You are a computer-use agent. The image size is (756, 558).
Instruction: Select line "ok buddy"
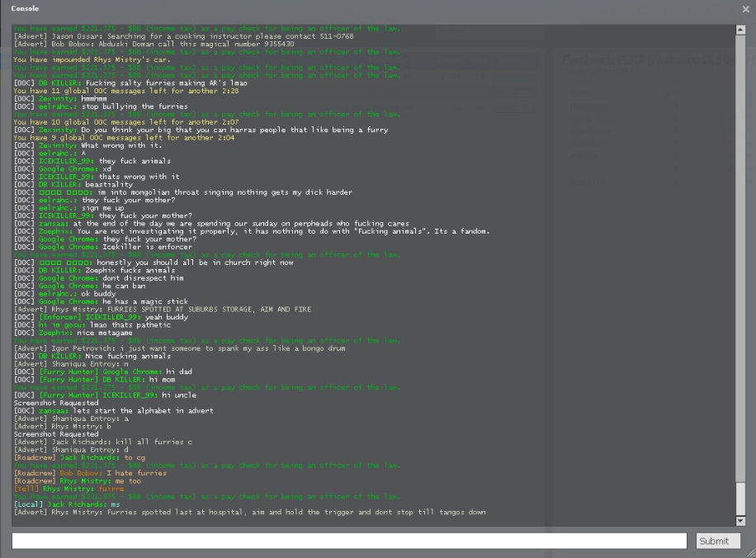[x=64, y=294]
